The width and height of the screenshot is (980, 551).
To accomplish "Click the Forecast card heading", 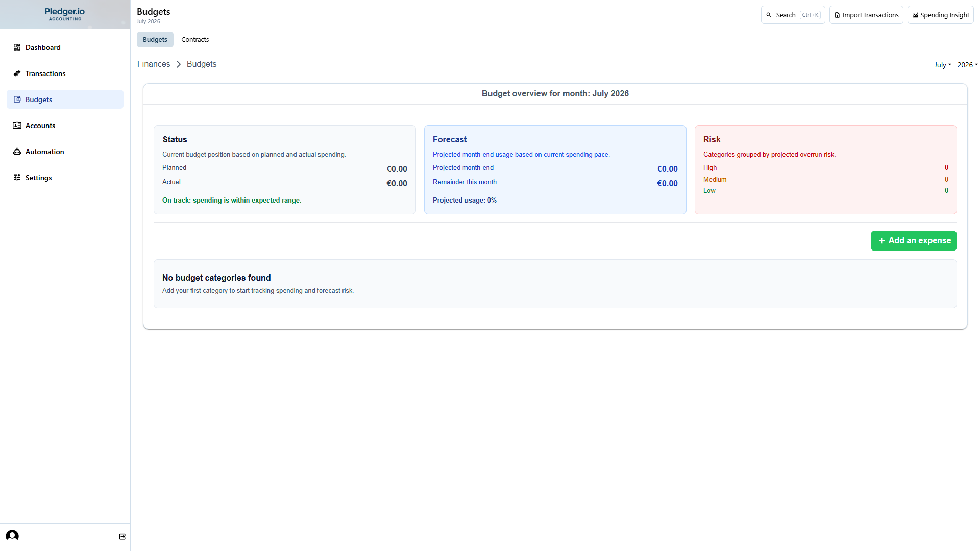I will tap(450, 140).
